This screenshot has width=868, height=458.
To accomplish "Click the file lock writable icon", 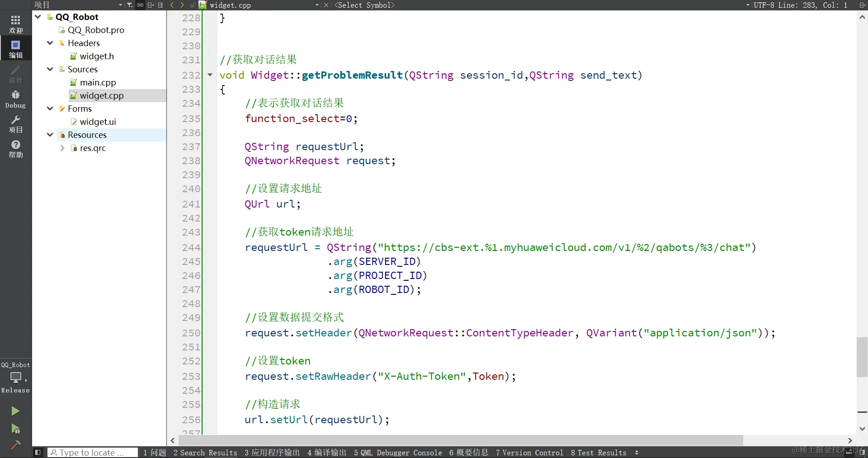I will point(193,5).
